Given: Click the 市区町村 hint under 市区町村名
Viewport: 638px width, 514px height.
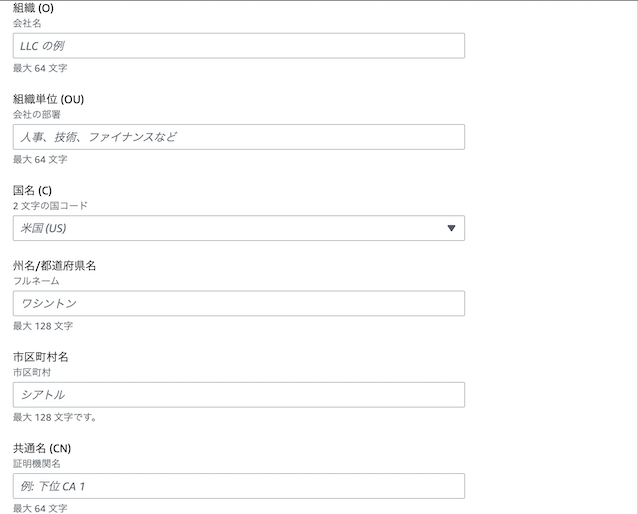Looking at the screenshot, I should click(32, 372).
